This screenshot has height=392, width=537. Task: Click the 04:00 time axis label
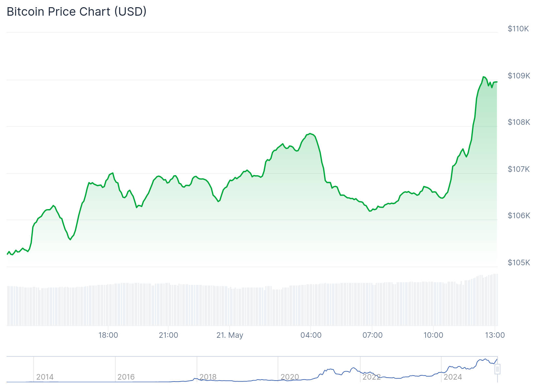(x=311, y=335)
